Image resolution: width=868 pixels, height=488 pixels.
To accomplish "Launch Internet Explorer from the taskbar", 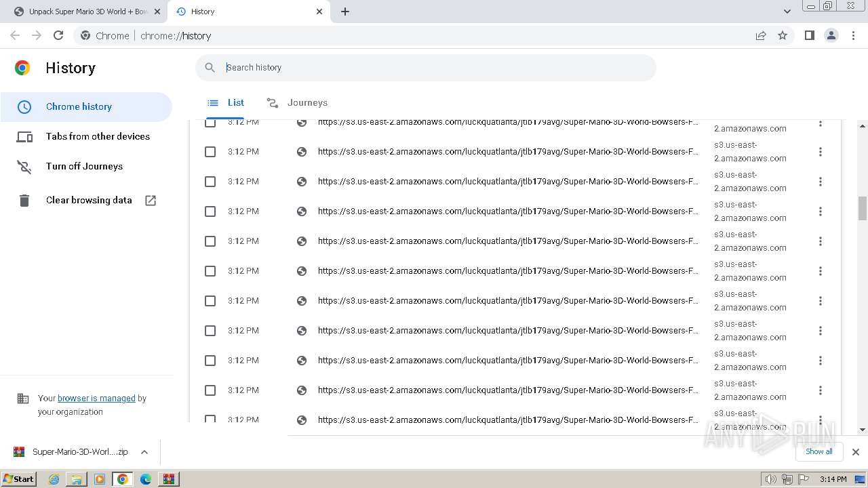I will point(54,479).
